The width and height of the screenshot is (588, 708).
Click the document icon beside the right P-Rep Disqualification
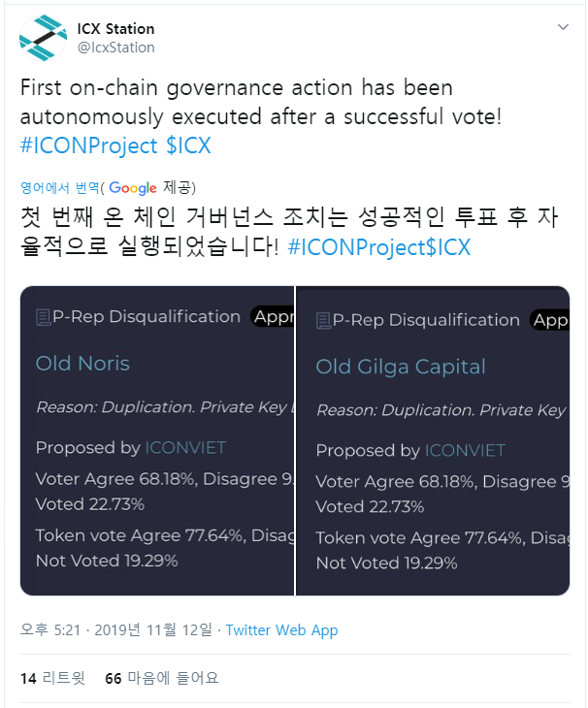pyautogui.click(x=323, y=321)
